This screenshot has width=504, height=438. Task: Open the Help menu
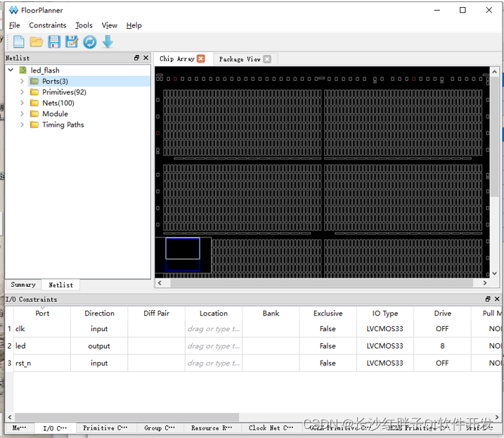coord(134,25)
